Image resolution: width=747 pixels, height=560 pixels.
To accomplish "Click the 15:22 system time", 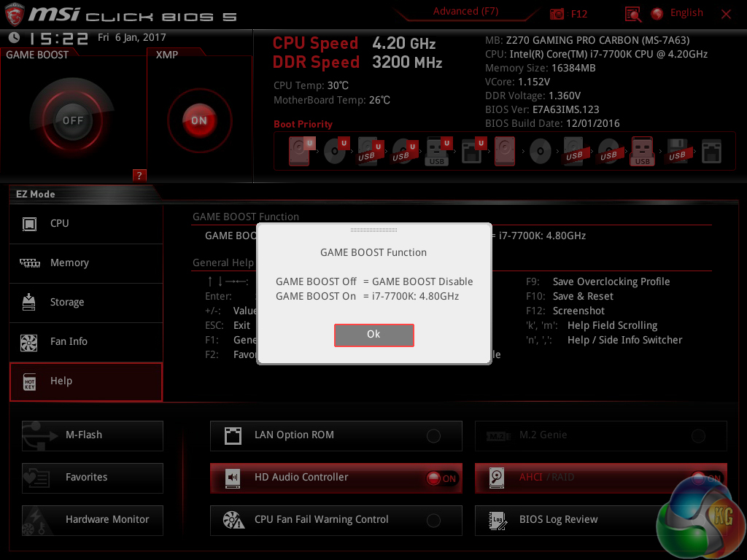I will pos(58,38).
